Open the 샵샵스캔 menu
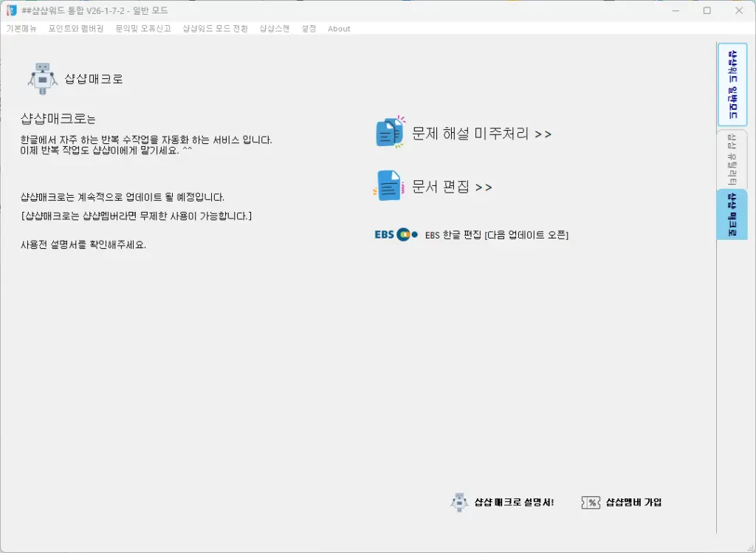 [x=272, y=29]
